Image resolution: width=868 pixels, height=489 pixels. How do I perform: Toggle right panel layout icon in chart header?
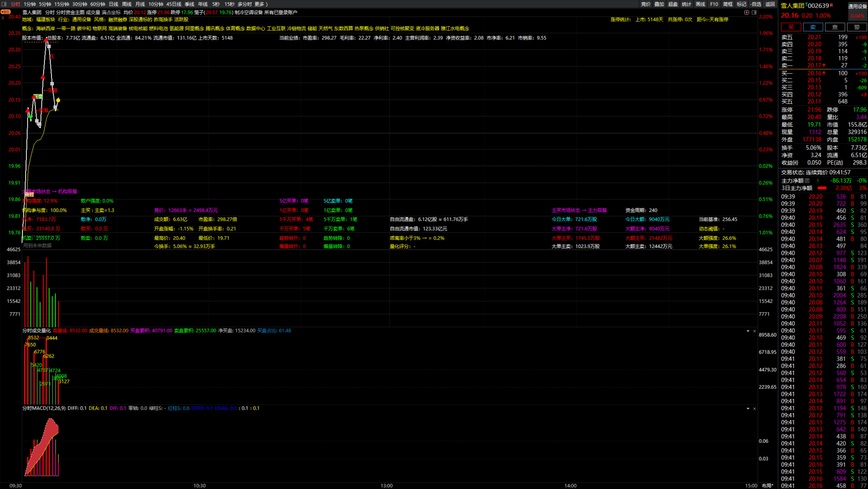754,13
